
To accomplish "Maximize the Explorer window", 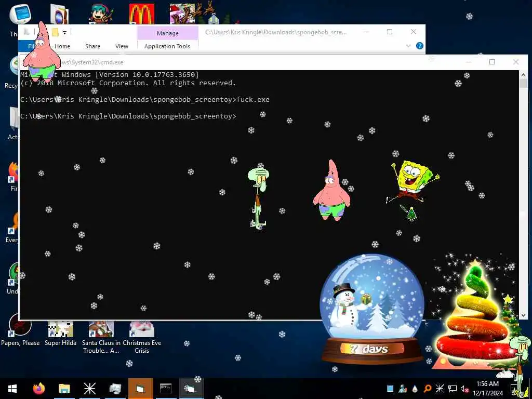I will pyautogui.click(x=390, y=32).
